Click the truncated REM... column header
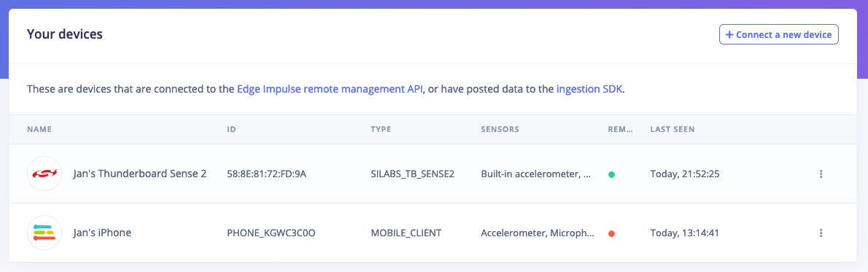The width and height of the screenshot is (868, 272). [620, 129]
